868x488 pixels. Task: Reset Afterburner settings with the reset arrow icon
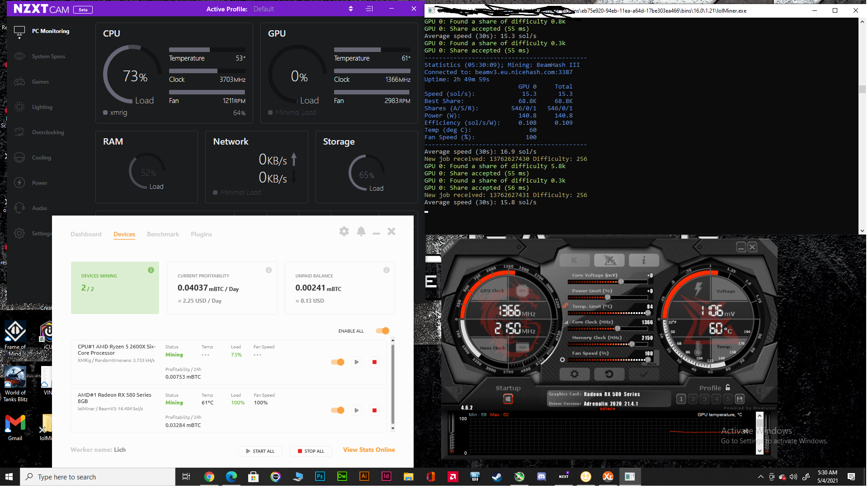[609, 374]
